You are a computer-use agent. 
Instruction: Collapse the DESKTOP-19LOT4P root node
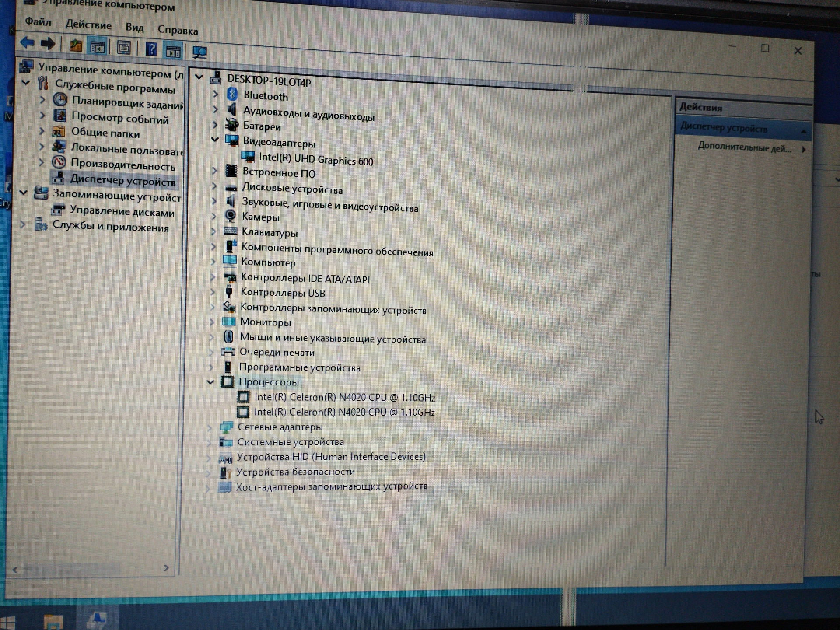click(199, 77)
